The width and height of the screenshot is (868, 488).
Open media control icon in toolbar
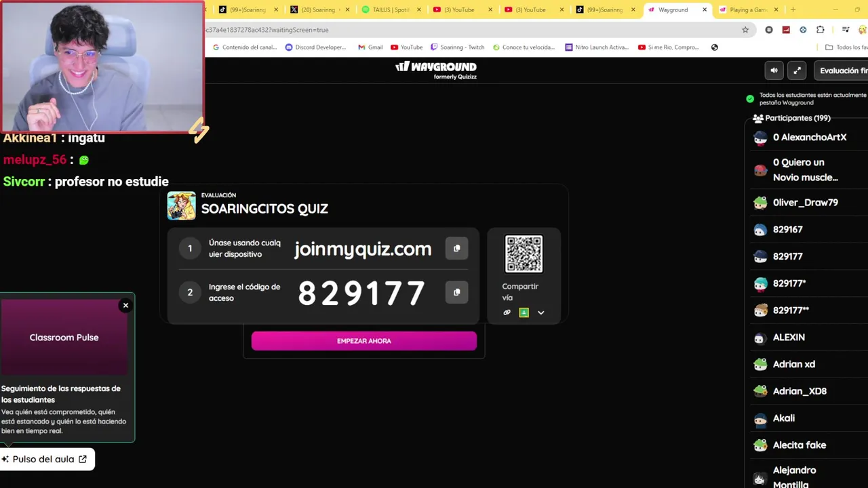pos(846,30)
